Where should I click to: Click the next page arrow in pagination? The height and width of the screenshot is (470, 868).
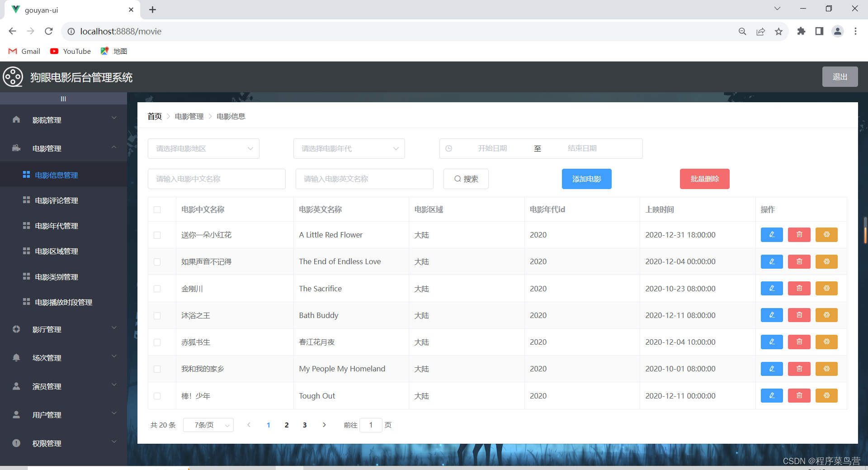[x=324, y=425]
